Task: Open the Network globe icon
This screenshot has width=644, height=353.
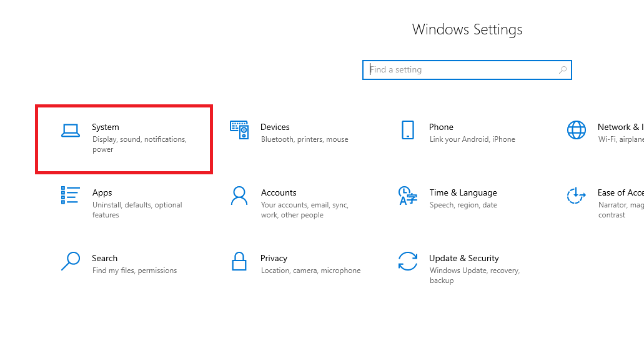Action: 577,130
